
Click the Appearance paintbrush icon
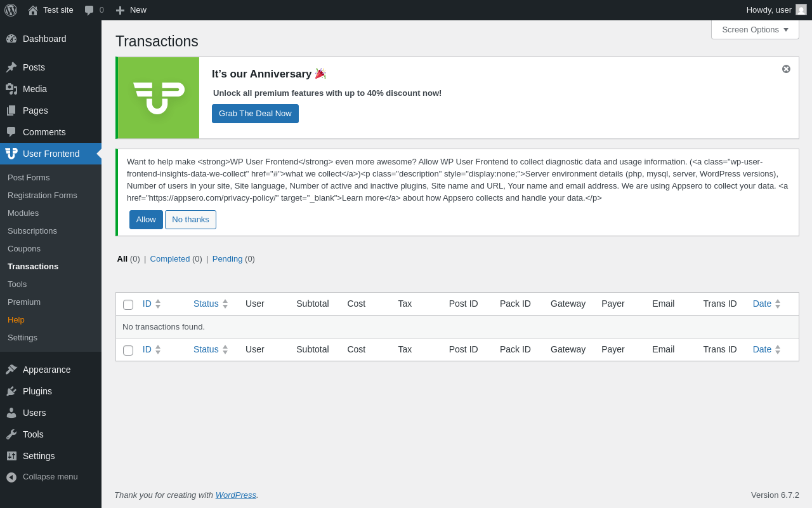(11, 370)
